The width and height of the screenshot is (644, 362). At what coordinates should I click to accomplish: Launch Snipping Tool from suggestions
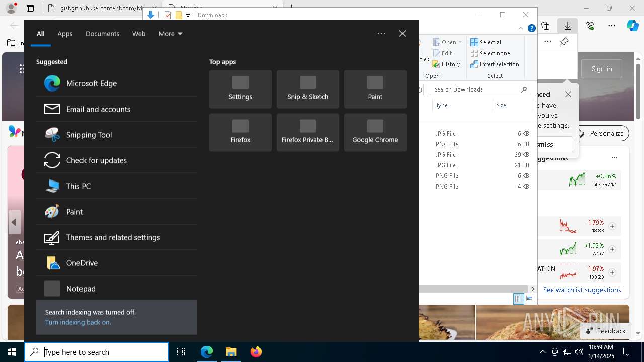click(117, 135)
